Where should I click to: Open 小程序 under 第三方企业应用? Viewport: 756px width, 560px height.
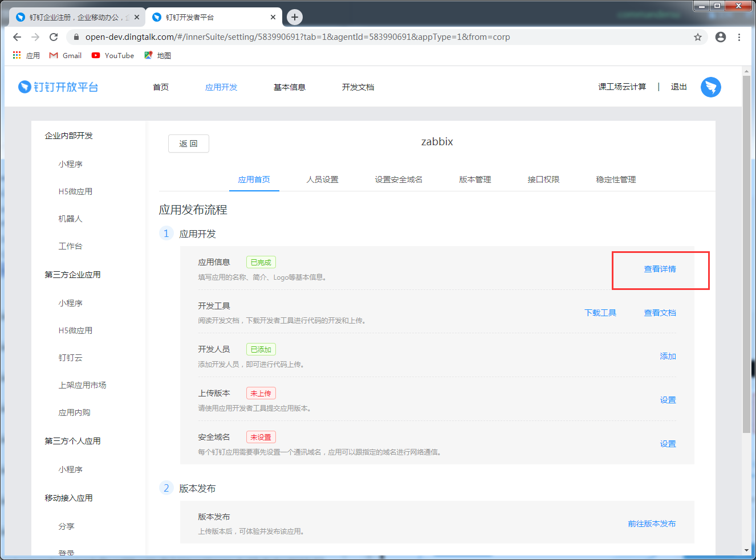tap(71, 303)
